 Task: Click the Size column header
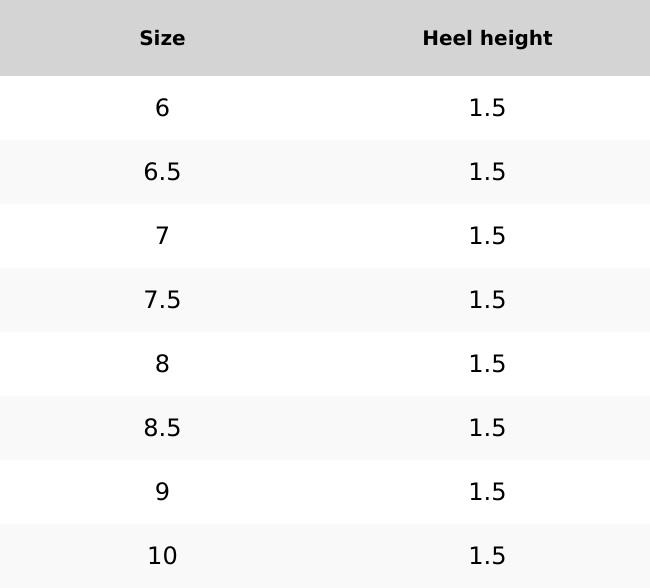(x=162, y=38)
